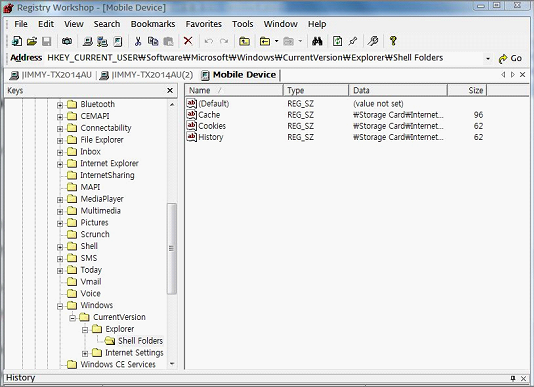Image resolution: width=534 pixels, height=387 pixels.
Task: Expand the Internet Explorer key
Action: (x=60, y=164)
